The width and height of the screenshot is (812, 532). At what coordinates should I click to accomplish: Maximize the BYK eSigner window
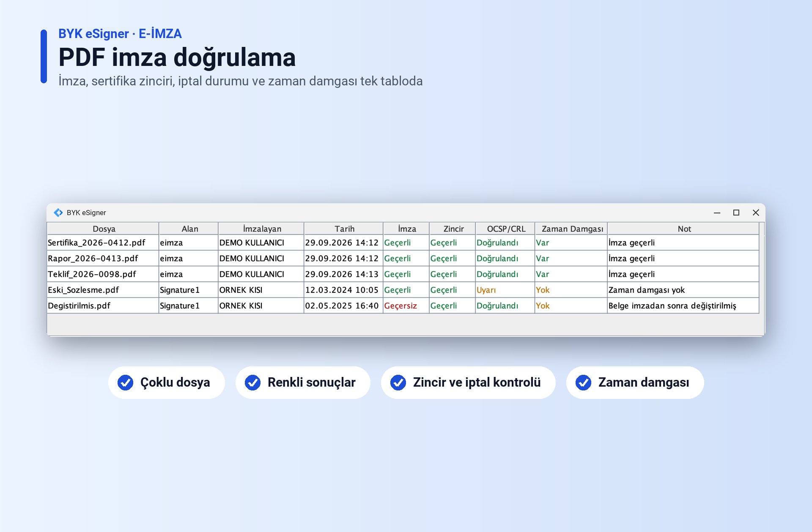tap(736, 213)
